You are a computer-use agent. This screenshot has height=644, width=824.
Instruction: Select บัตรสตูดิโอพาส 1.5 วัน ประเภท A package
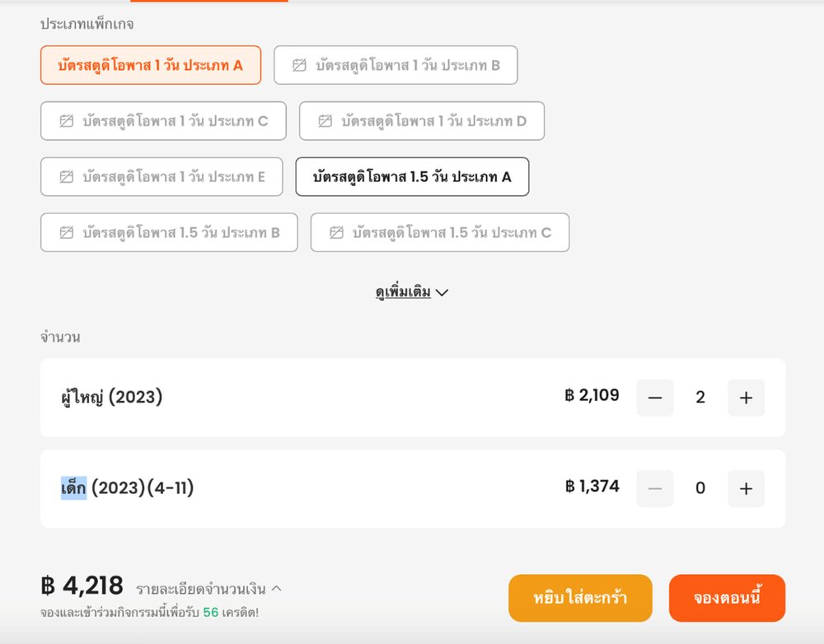(412, 177)
